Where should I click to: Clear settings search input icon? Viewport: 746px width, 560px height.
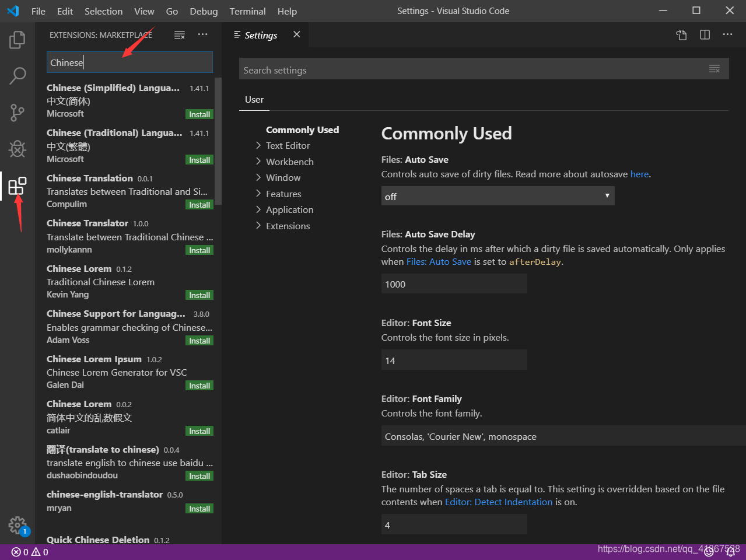[715, 69]
